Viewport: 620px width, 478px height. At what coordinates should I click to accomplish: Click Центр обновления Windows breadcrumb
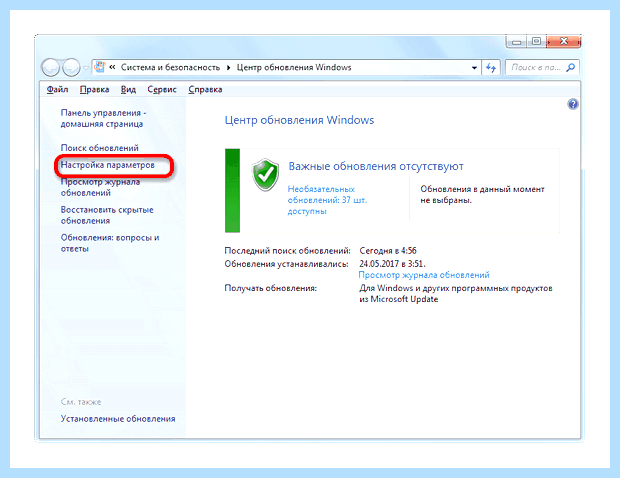tap(294, 68)
